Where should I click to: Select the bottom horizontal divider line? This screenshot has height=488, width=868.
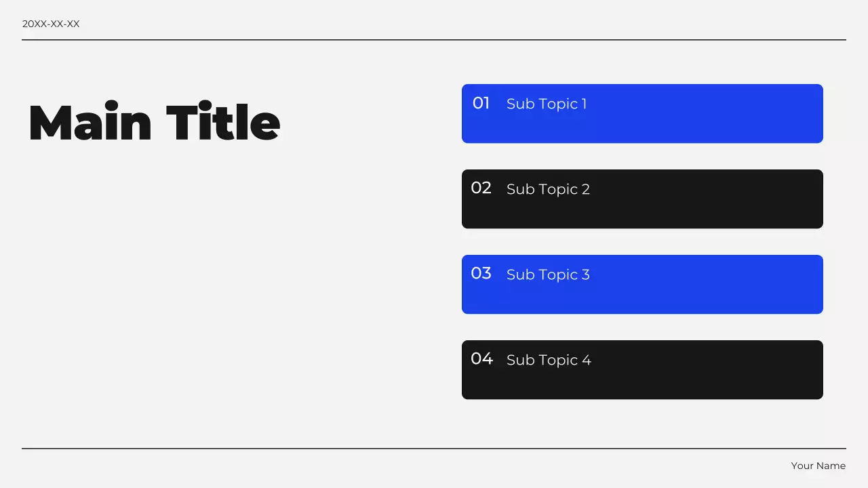tap(434, 449)
